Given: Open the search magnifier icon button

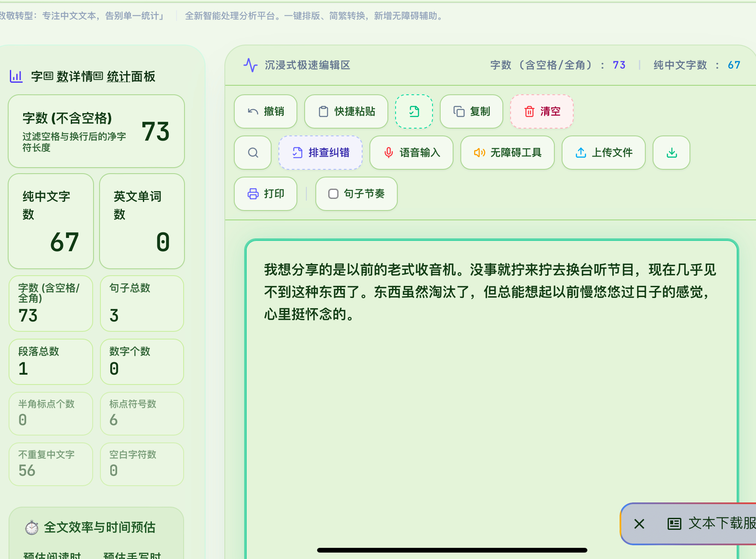Looking at the screenshot, I should pyautogui.click(x=253, y=153).
